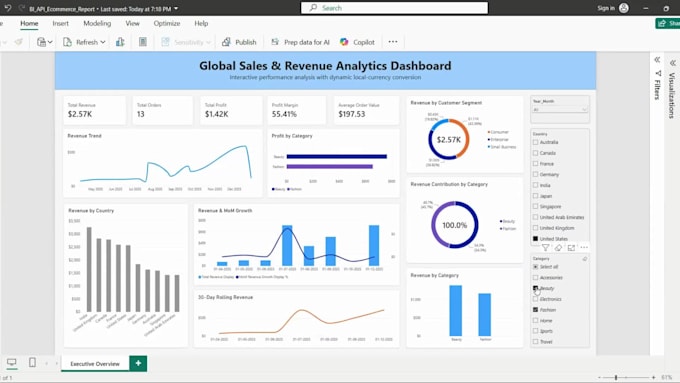Click the focus mode icon on slicer

pos(571,248)
